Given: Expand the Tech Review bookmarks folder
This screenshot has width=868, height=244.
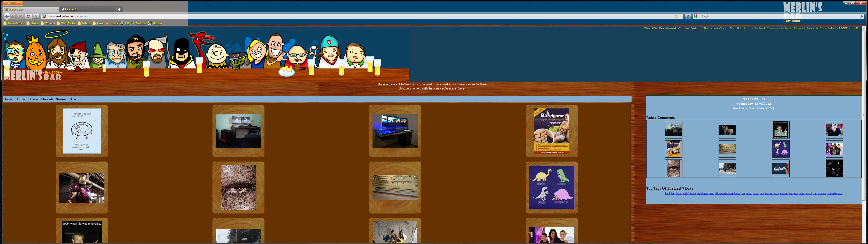Looking at the screenshot, I should point(66,23).
